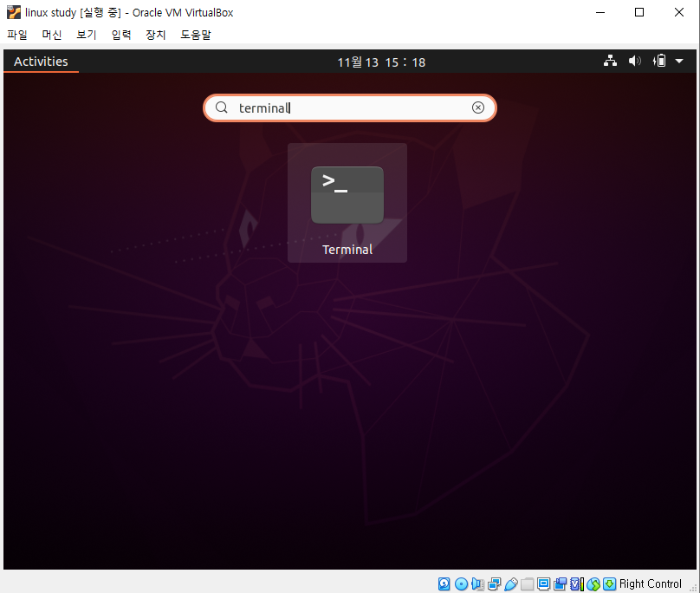This screenshot has width=700, height=593.
Task: Click the battery icon in top bar
Action: (659, 61)
